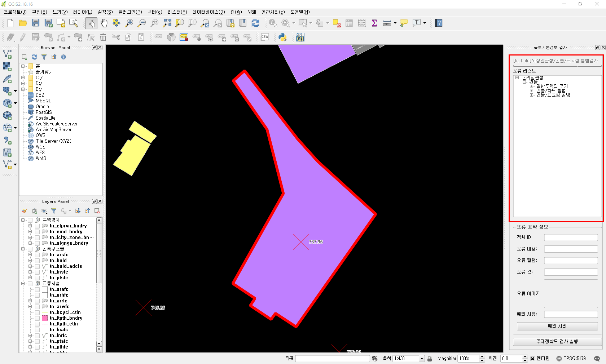Open the 벡터 menu
The width and height of the screenshot is (606, 364).
pos(154,12)
